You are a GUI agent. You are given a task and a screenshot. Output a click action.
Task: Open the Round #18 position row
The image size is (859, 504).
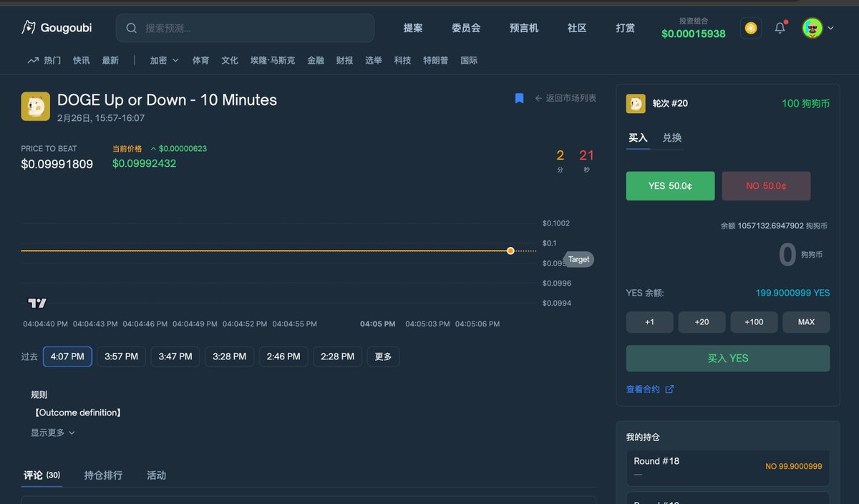[x=728, y=467]
